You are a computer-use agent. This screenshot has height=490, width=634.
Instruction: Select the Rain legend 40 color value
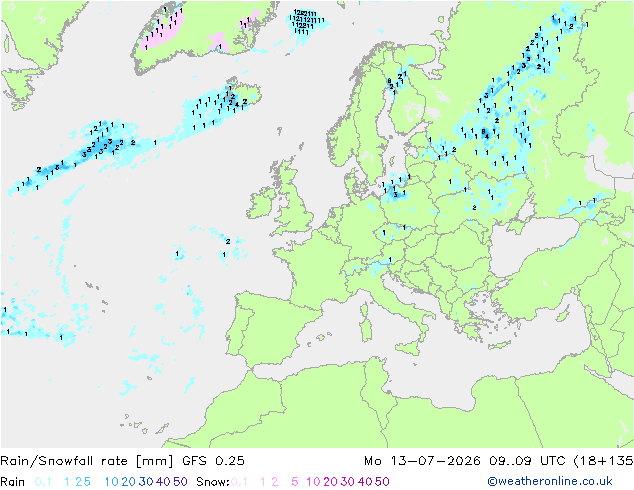163,482
